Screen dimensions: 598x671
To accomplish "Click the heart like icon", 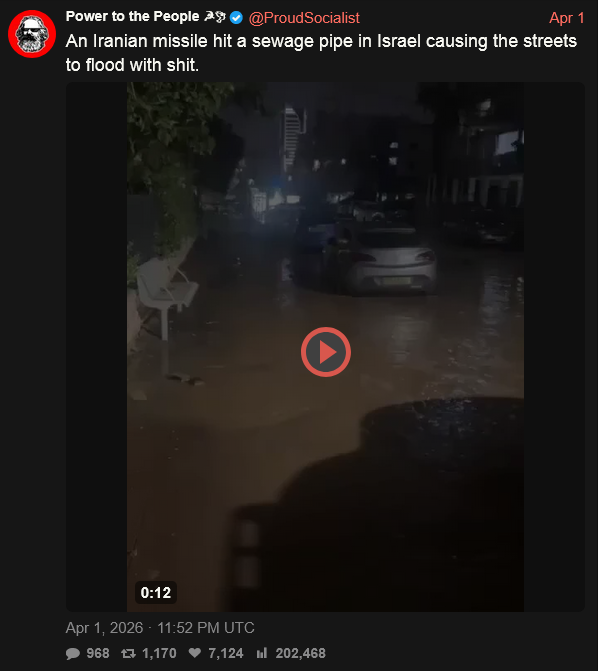I will click(195, 653).
